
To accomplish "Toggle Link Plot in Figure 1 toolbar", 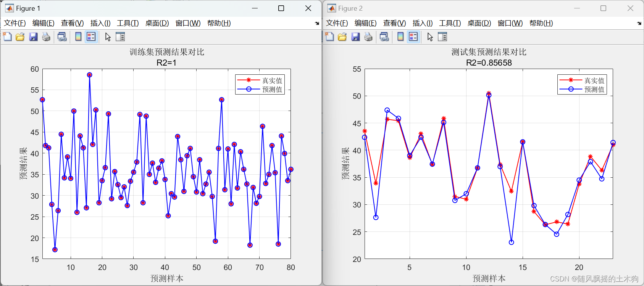I will [62, 37].
